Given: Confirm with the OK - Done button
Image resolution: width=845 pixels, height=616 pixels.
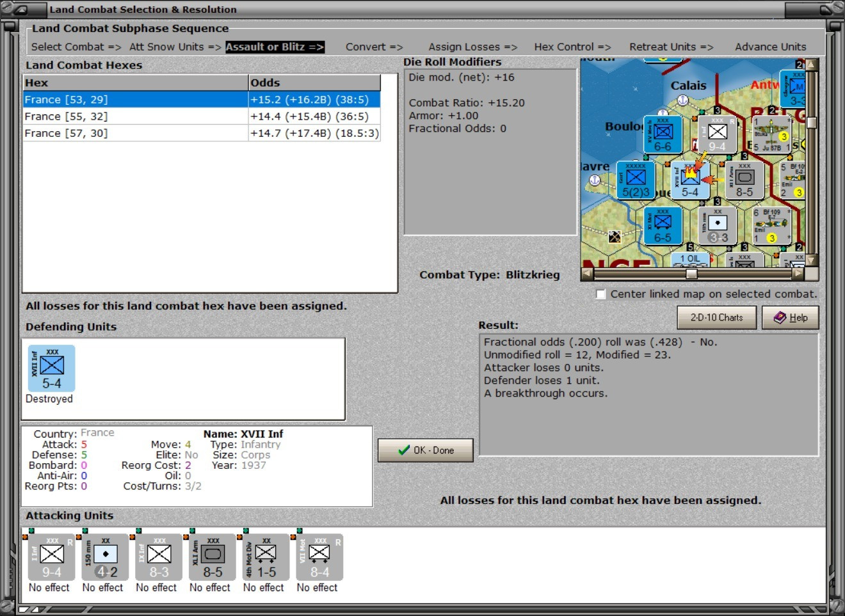Looking at the screenshot, I should tap(426, 450).
